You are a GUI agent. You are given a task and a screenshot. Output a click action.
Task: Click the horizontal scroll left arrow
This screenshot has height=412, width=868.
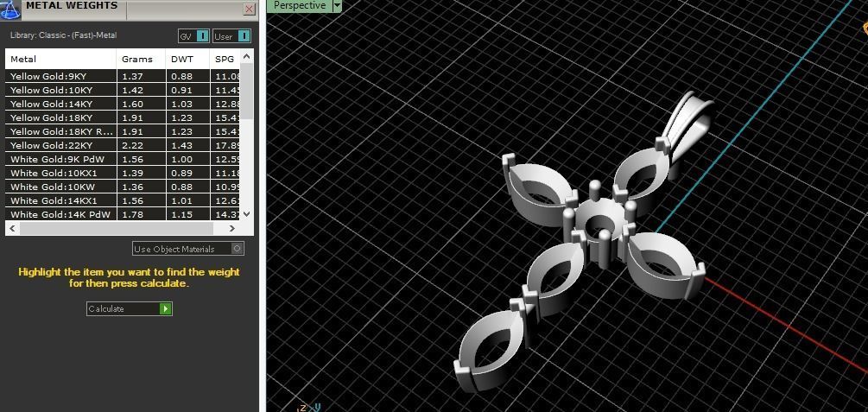point(12,228)
